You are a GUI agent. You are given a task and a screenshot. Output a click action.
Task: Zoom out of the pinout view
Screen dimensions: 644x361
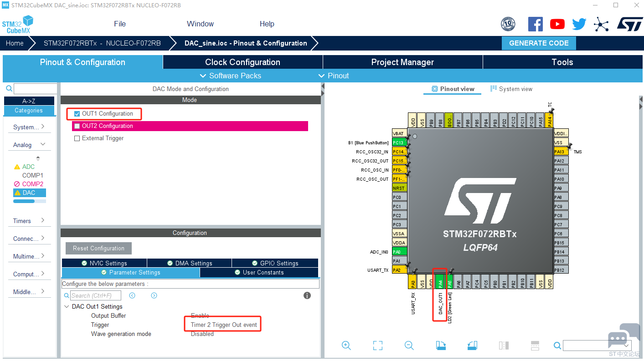coord(409,346)
